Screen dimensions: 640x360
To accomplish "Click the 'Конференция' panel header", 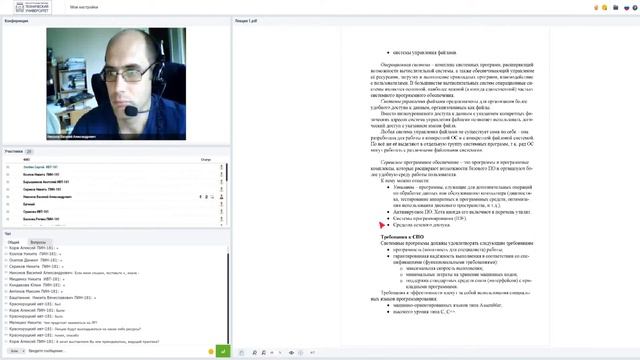I will (17, 20).
